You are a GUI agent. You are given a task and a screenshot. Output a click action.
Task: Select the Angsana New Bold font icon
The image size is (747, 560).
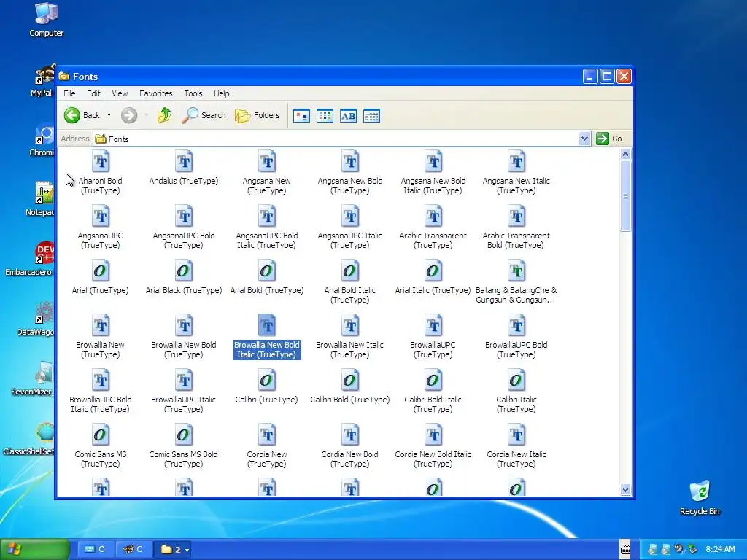350,161
